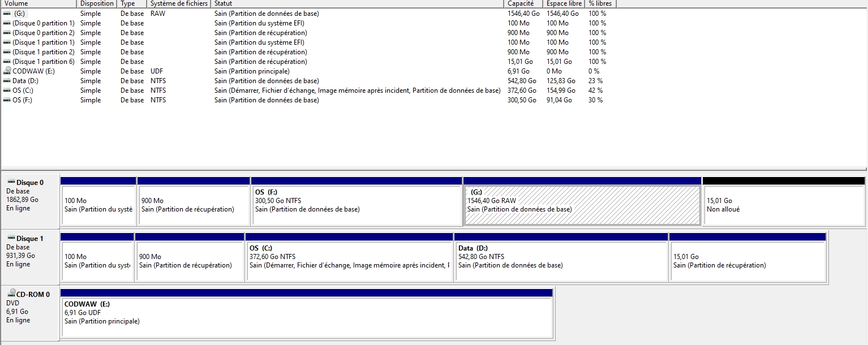Click the 125,83 Go free space cell for Data (D:)
The image size is (868, 345).
[x=561, y=81]
